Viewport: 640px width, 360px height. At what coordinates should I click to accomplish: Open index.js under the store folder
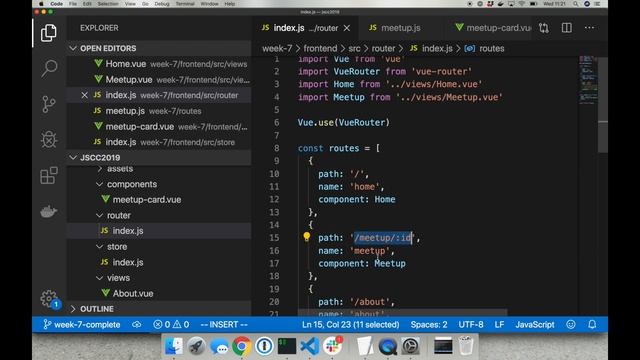coord(159,262)
